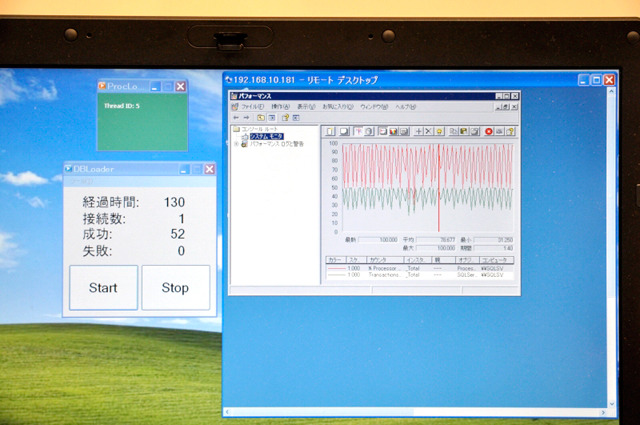This screenshot has width=640, height=425.
Task: Open the 操作(A) menu
Action: 280,107
